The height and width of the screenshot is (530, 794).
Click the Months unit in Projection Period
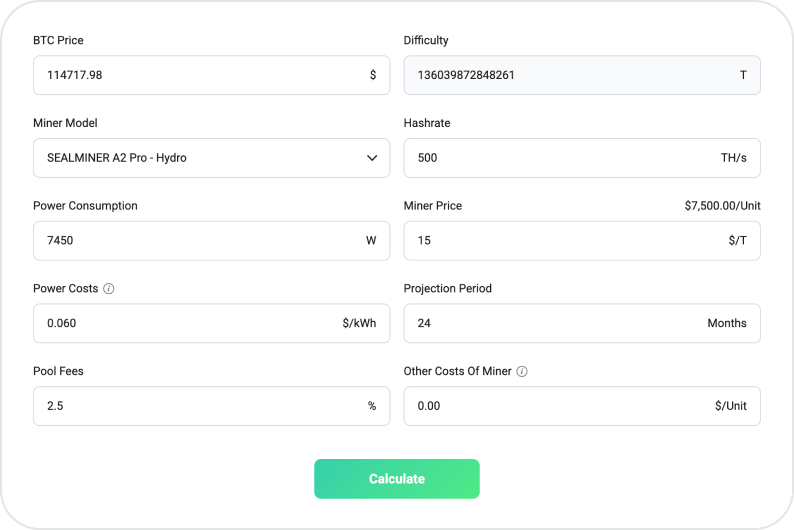[x=726, y=323]
